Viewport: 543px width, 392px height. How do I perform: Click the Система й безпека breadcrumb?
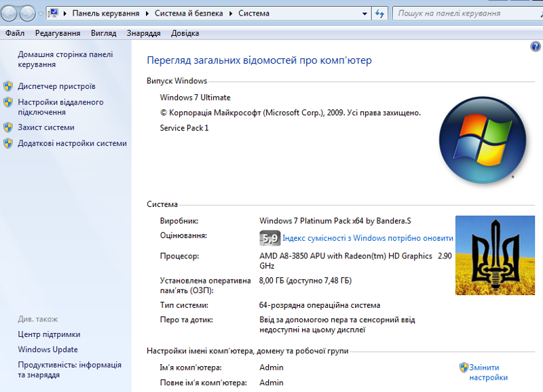pyautogui.click(x=189, y=14)
